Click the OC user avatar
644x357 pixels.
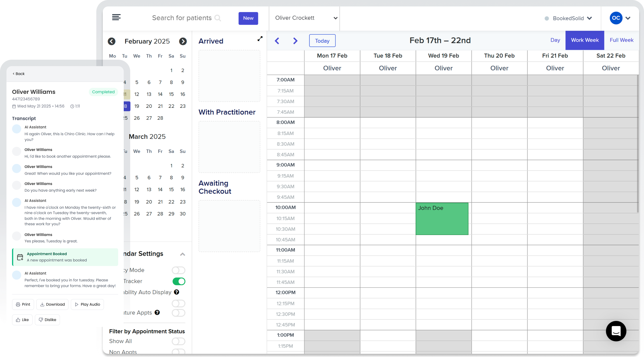click(616, 18)
